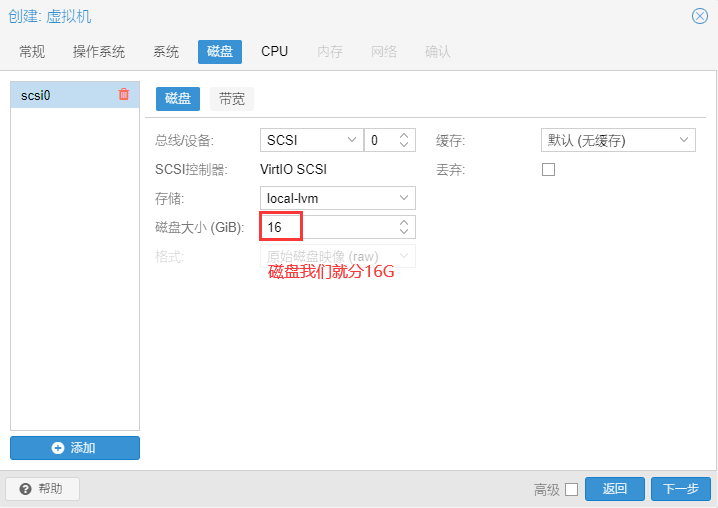
Task: Click the plus icon on Add button
Action: click(x=58, y=448)
